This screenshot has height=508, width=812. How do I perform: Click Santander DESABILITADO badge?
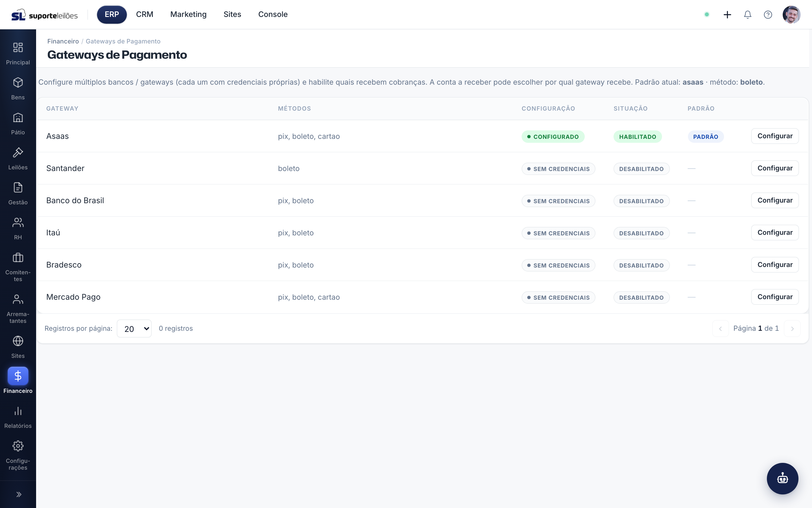click(x=641, y=169)
